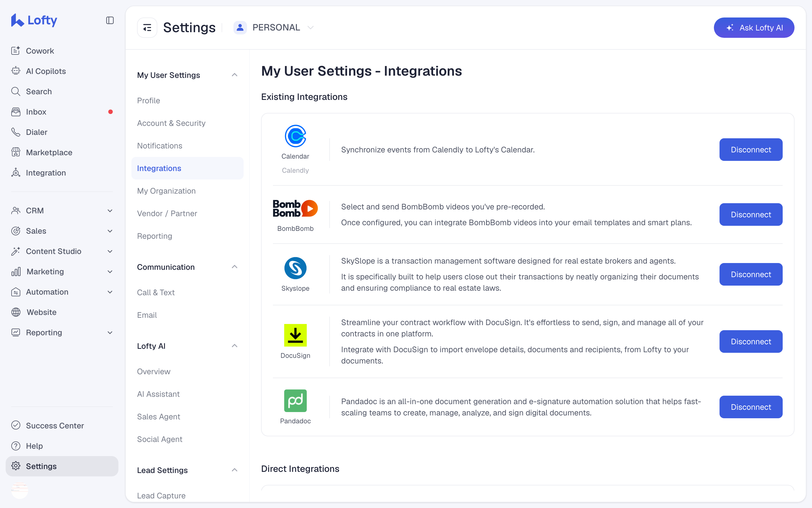812x508 pixels.
Task: Open the PERSONAL dropdown chevron
Action: 310,28
